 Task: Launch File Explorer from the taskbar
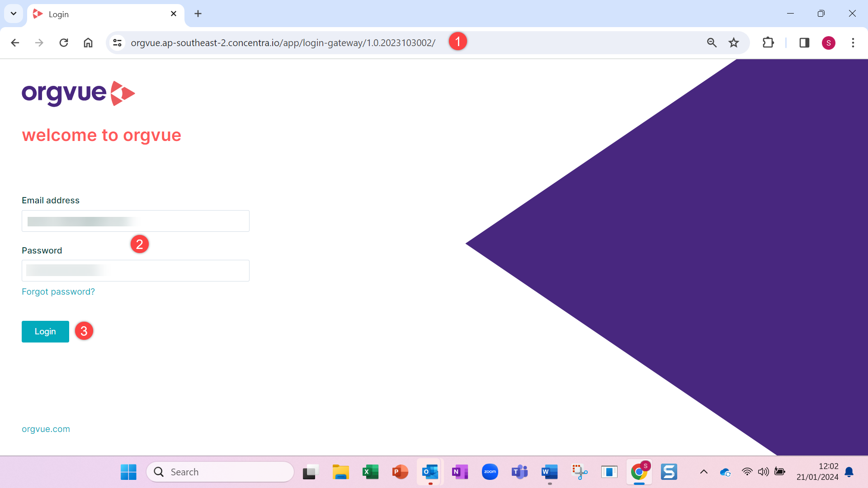pyautogui.click(x=340, y=472)
